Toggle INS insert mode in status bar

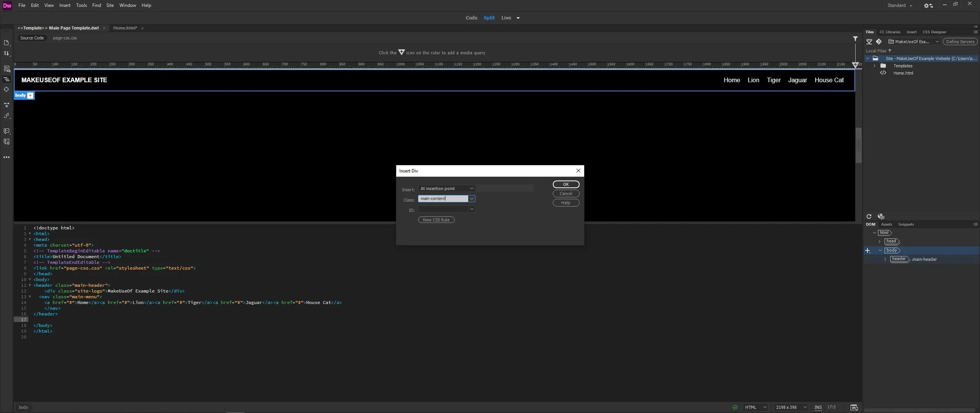(818, 407)
